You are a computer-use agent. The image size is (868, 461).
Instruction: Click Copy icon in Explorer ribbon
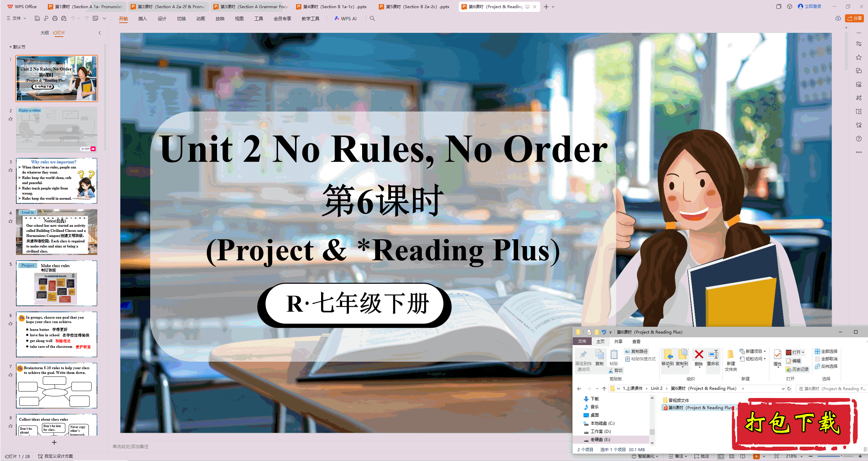[599, 358]
